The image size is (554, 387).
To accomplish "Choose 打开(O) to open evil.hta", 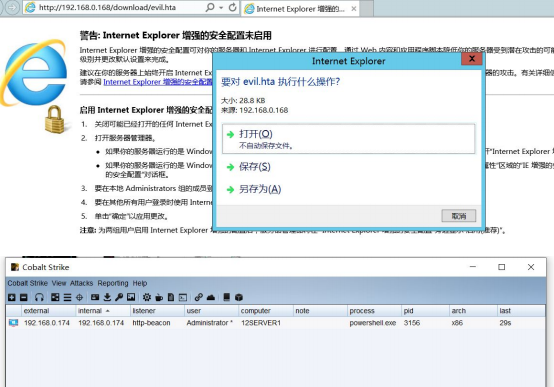I will pyautogui.click(x=348, y=139).
